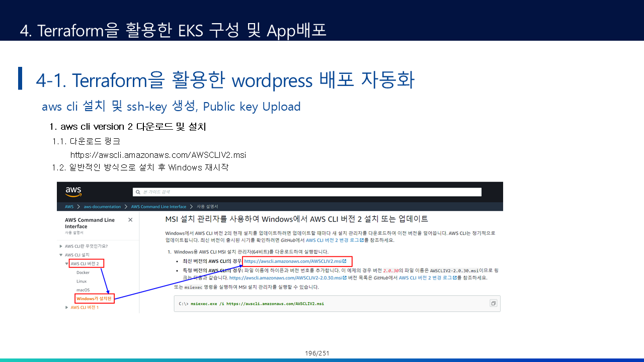The image size is (644, 362).
Task: Open the latest AWSCLIV2.msi download link
Action: (x=295, y=261)
